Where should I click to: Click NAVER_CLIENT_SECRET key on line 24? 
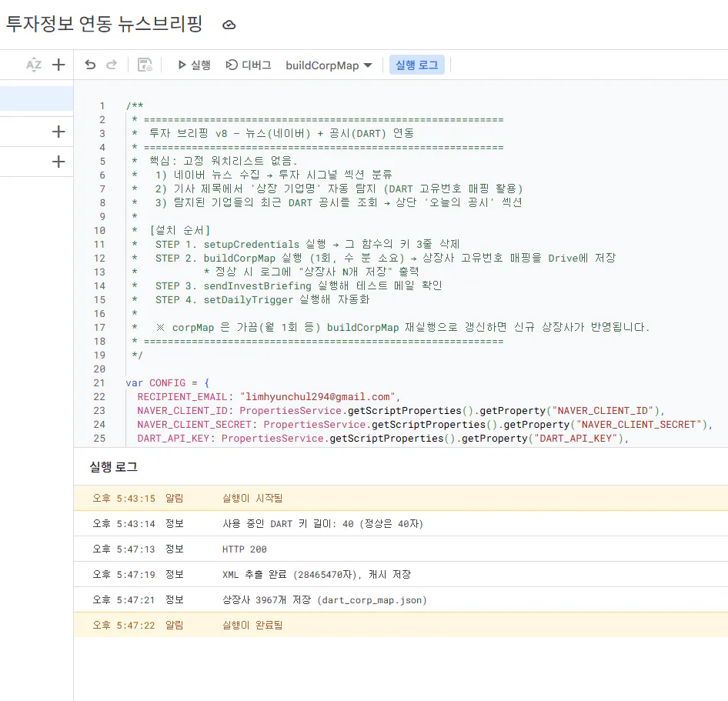coord(194,425)
